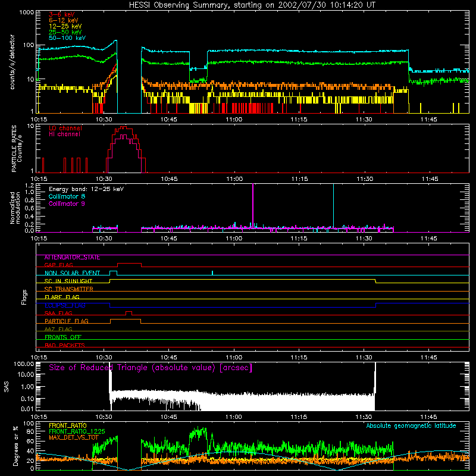Click the GAP_FLAG label
Screen dimensions: 476x476
click(58, 265)
